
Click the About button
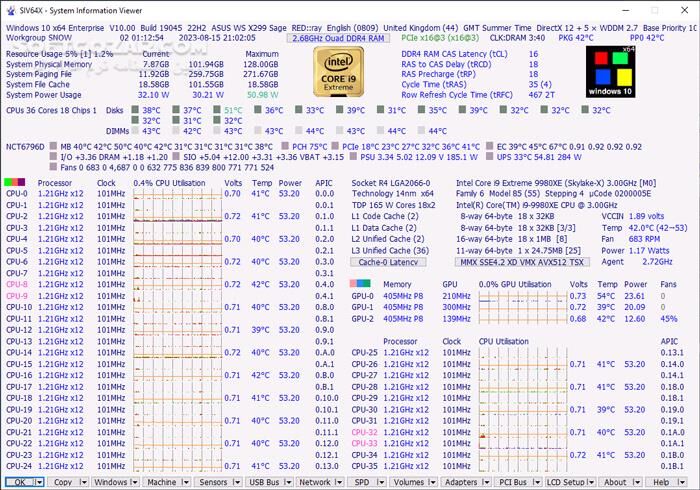(615, 482)
